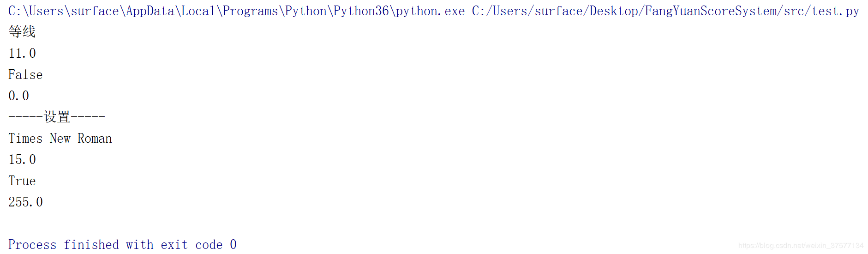Click the 11.0 output value

(22, 54)
